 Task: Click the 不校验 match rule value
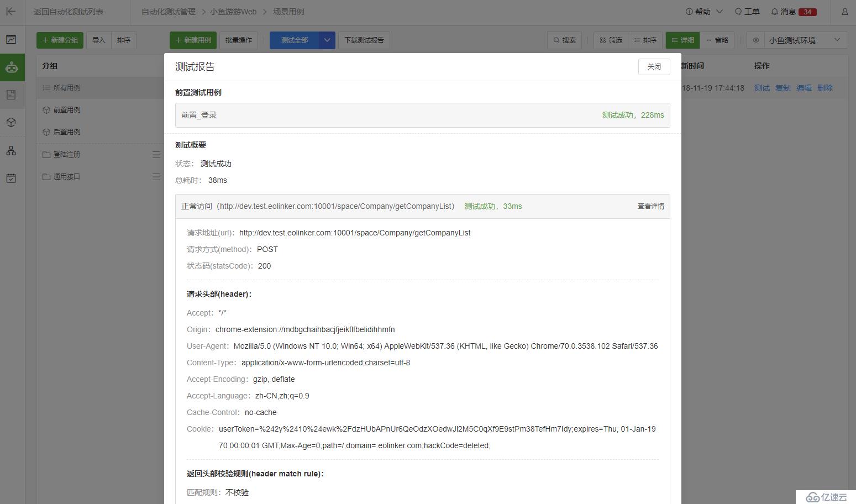pos(237,492)
